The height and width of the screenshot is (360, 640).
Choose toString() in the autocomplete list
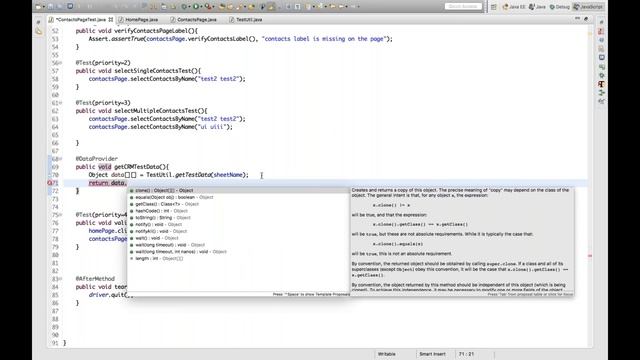238,218
